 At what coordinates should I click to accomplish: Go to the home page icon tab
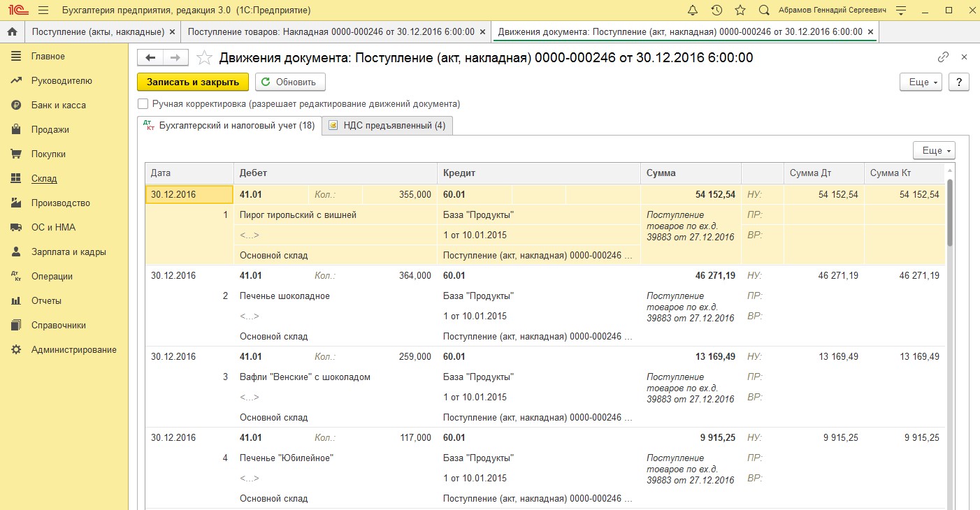tap(12, 32)
